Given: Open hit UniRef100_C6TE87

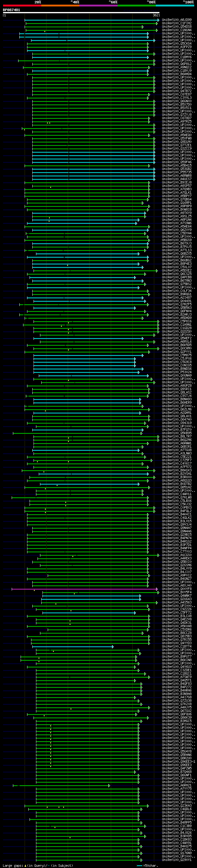Looking at the screenshot, I should 177,94.
